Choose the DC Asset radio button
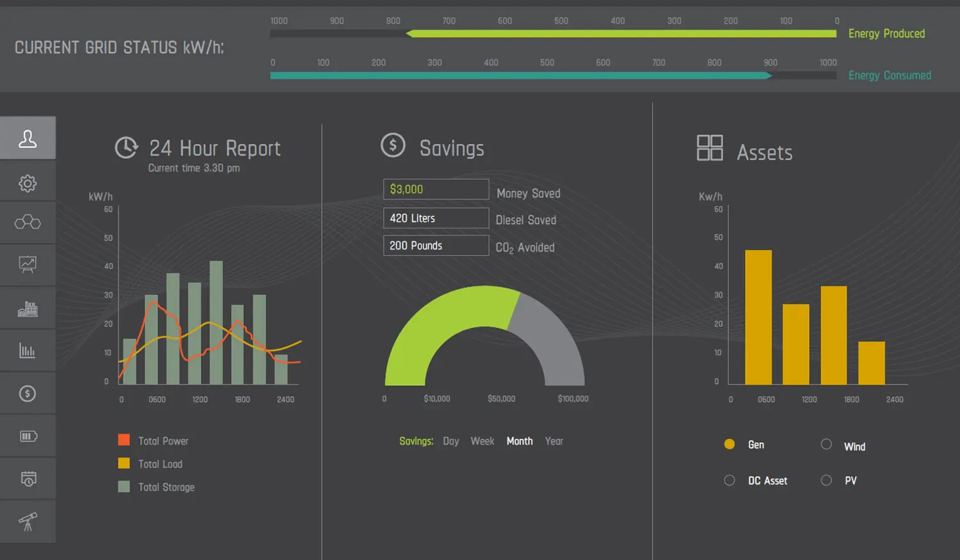Viewport: 960px width, 560px height. [730, 480]
